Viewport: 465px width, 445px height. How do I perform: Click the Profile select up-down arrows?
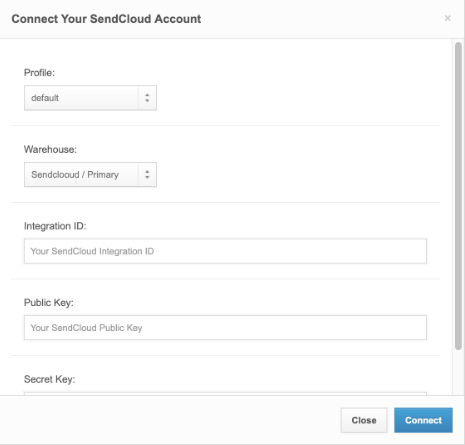point(147,98)
